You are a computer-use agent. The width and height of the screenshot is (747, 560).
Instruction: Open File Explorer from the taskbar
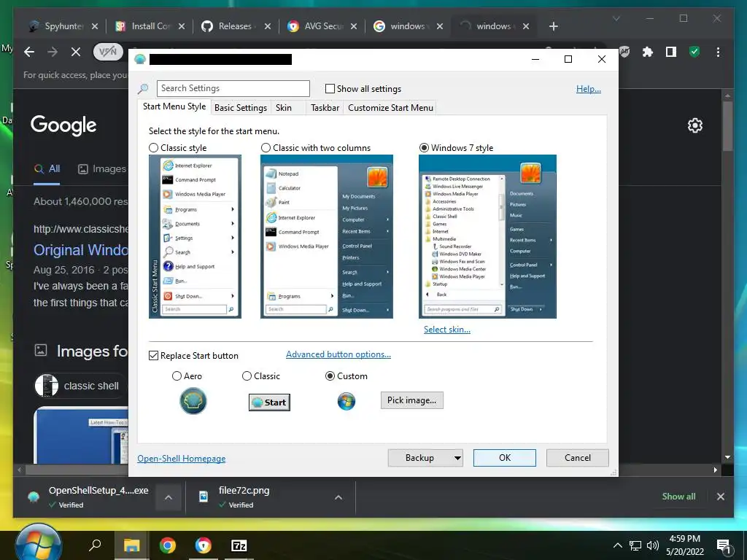click(x=131, y=545)
